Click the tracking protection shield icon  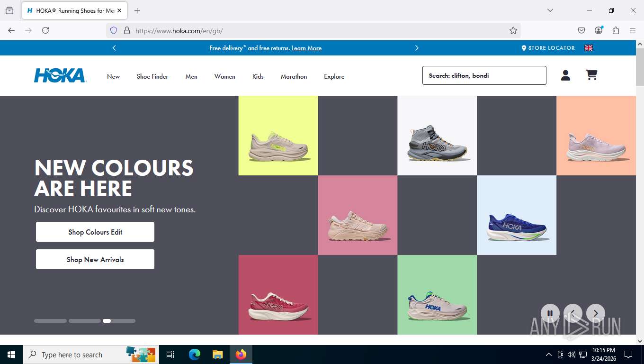[114, 30]
